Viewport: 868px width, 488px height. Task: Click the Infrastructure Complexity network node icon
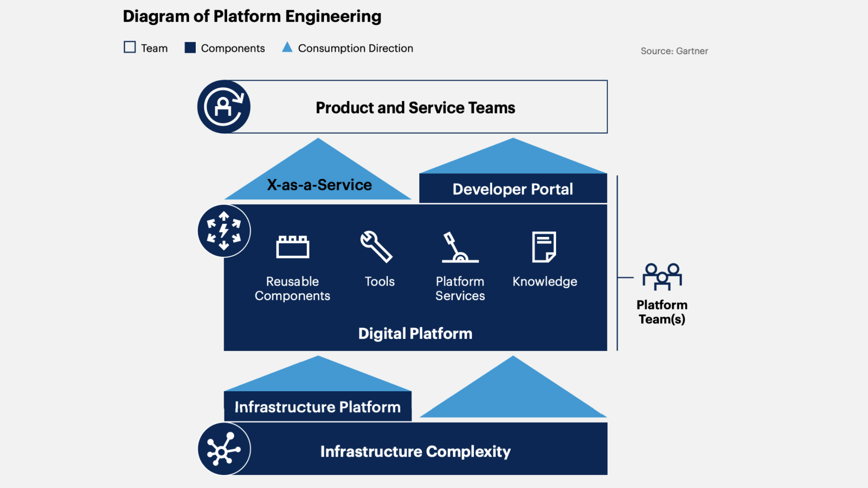tap(224, 449)
